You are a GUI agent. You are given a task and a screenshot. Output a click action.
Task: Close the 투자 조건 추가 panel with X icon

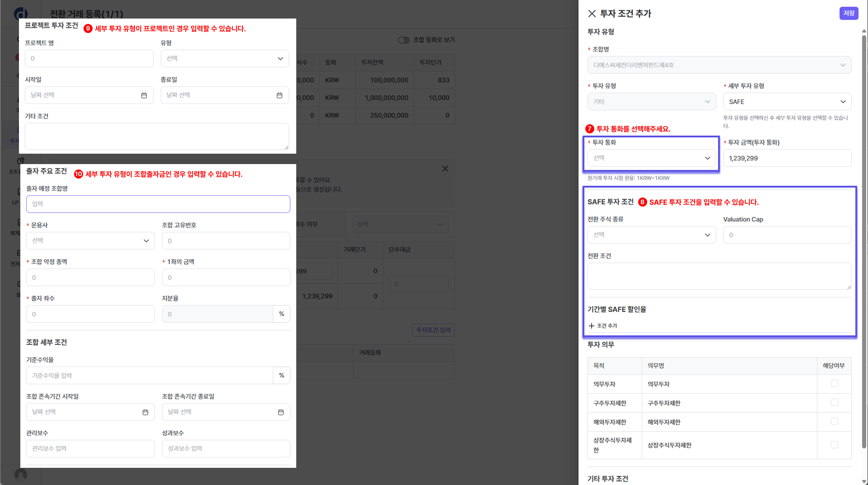coord(592,14)
